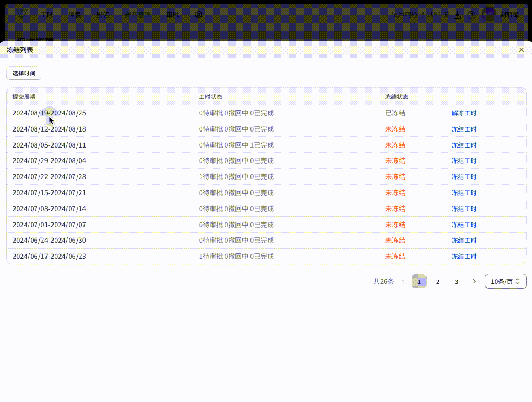
Task: Click the download icon in top bar
Action: [x=457, y=15]
